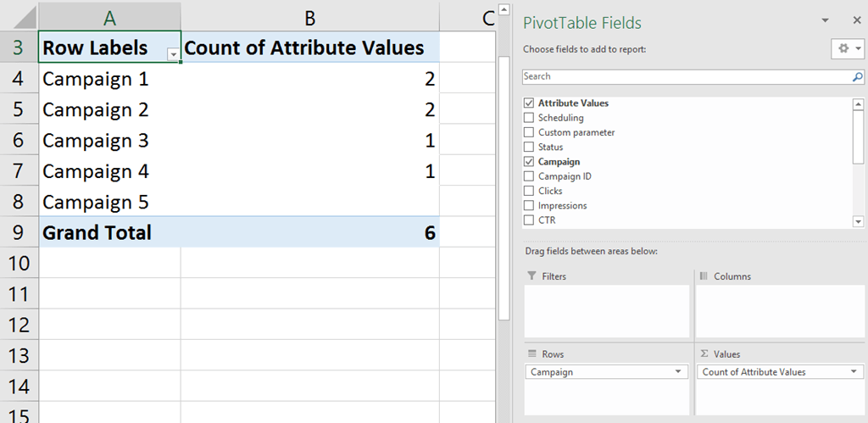
Task: Select row 4 header
Action: point(19,79)
